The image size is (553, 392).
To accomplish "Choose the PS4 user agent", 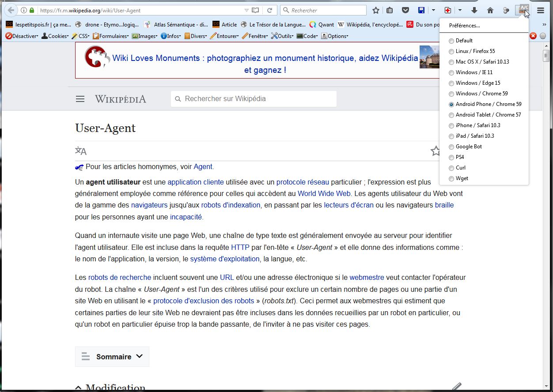I will (x=456, y=157).
